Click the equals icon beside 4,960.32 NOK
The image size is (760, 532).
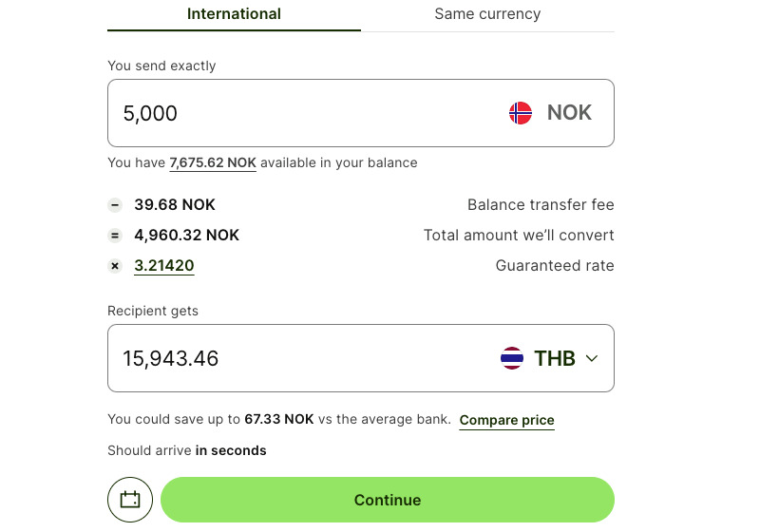pyautogui.click(x=115, y=236)
